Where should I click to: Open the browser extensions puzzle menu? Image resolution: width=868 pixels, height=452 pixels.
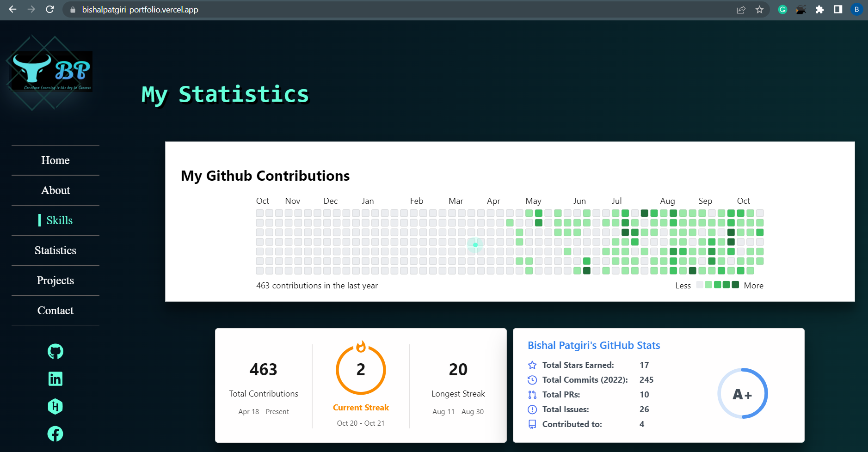tap(820, 9)
